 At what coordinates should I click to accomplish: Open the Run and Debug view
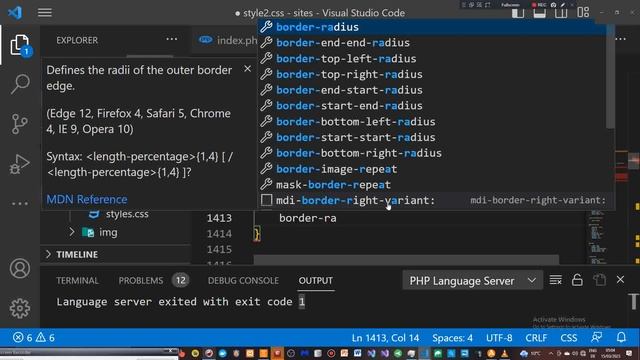[x=20, y=164]
